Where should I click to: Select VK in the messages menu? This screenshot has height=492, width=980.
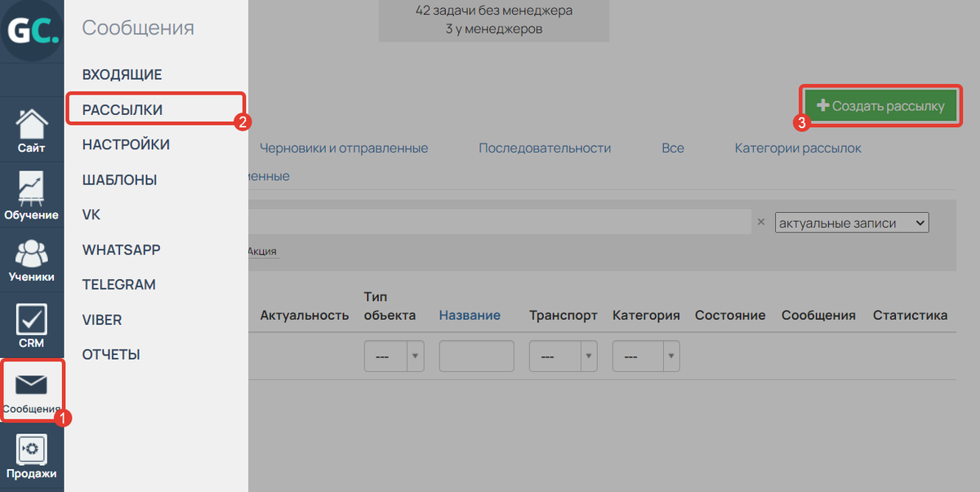coord(91,215)
